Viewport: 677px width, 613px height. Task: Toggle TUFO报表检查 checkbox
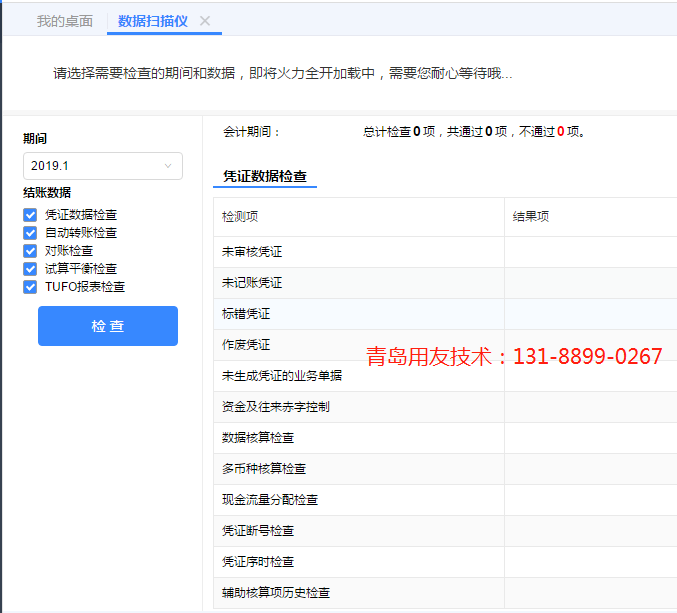[x=30, y=287]
